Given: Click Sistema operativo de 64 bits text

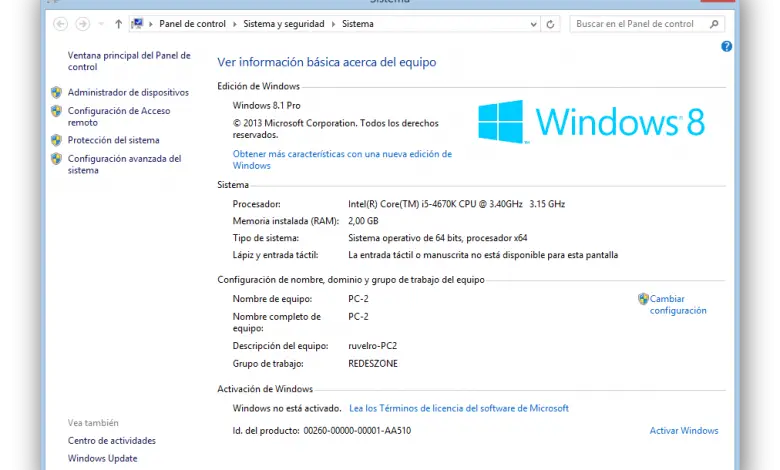Looking at the screenshot, I should 438,238.
